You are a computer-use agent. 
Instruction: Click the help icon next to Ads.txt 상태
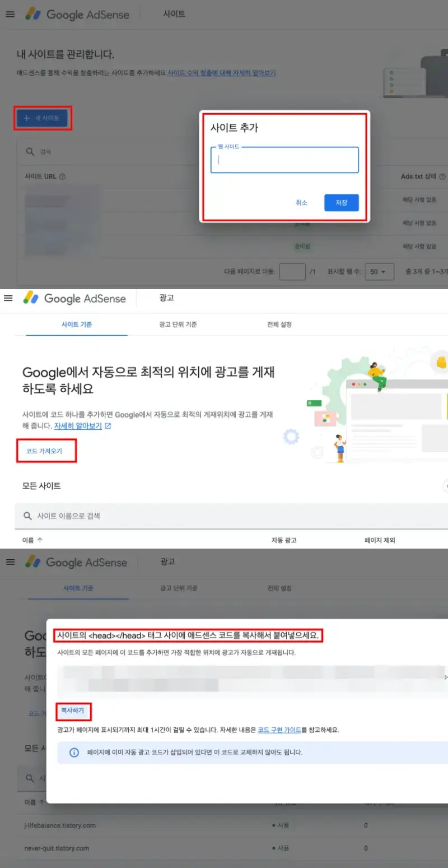coord(442,176)
